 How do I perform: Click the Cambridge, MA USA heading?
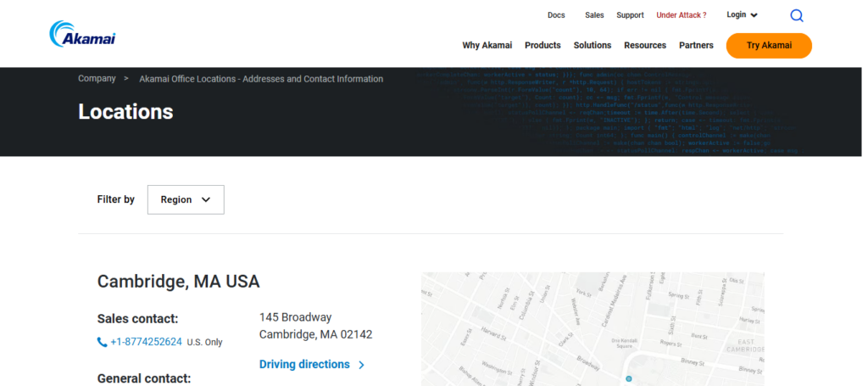178,282
